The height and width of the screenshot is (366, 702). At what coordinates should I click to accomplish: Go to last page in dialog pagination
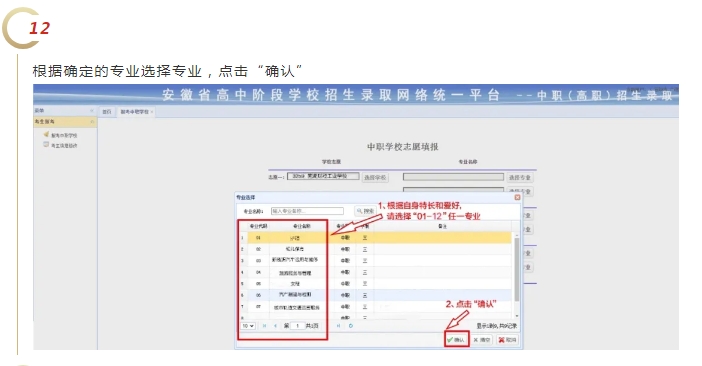[338, 326]
